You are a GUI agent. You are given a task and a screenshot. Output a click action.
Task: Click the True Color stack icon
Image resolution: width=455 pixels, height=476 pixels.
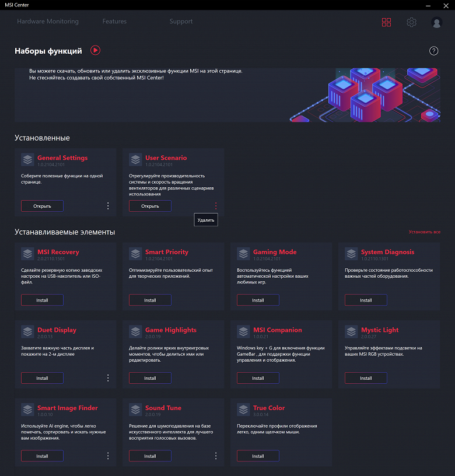pos(243,409)
